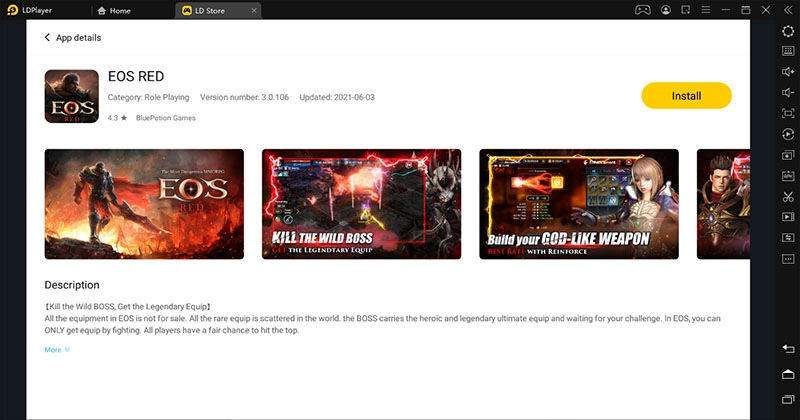Screen dimensions: 800x420
Task: Show more sidebar tools (three dots)
Action: coord(788,259)
